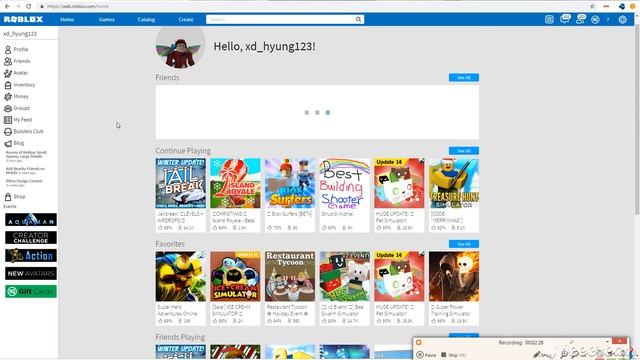
Task: Open the Blog sidebar item
Action: click(x=14, y=143)
